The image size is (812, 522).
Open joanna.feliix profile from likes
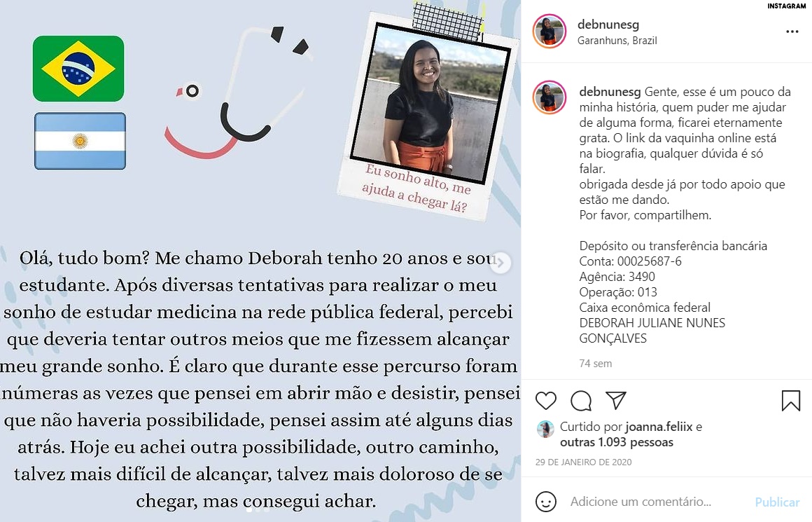tap(659, 427)
